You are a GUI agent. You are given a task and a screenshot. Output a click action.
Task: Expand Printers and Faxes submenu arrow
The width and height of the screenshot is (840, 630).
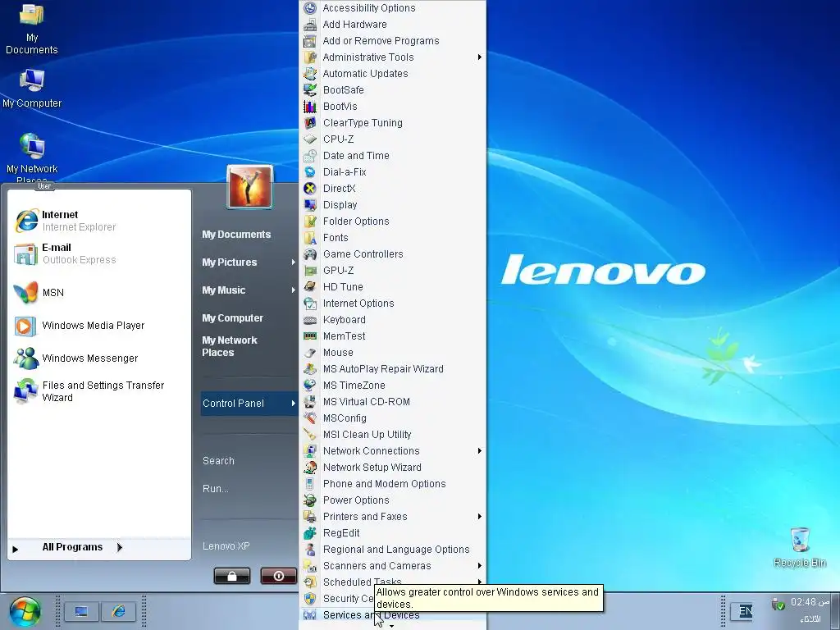[x=479, y=517]
